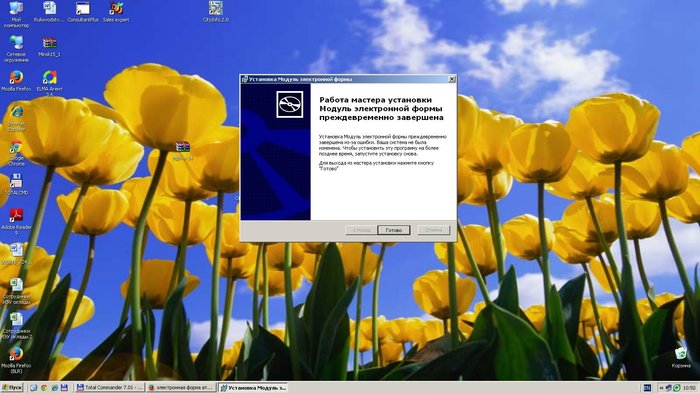Open Internet Explorer desktop shortcut

(17, 118)
